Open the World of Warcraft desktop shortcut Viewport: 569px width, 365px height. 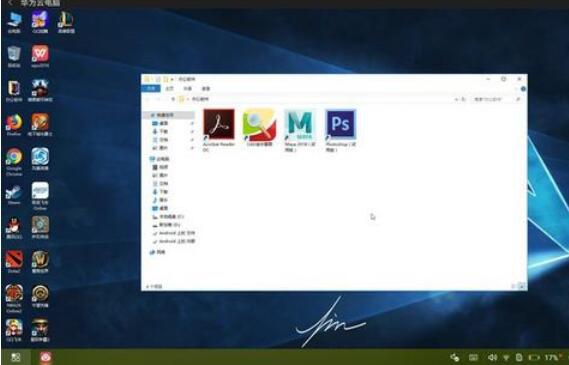pyautogui.click(x=40, y=261)
